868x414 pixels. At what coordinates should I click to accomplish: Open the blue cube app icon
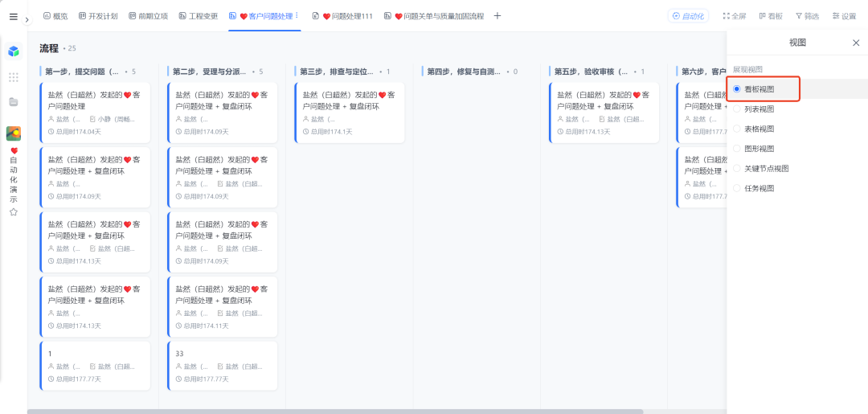14,51
